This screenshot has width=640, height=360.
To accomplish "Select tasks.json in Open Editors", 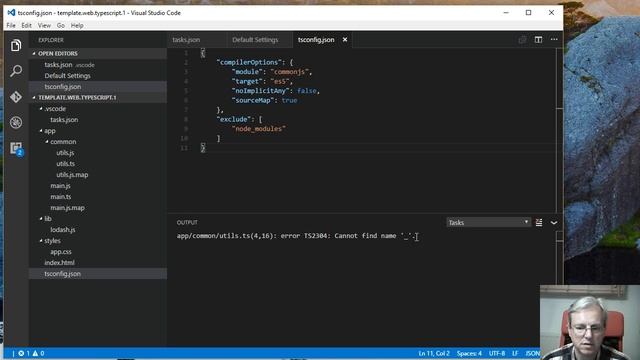I will 98,64.
